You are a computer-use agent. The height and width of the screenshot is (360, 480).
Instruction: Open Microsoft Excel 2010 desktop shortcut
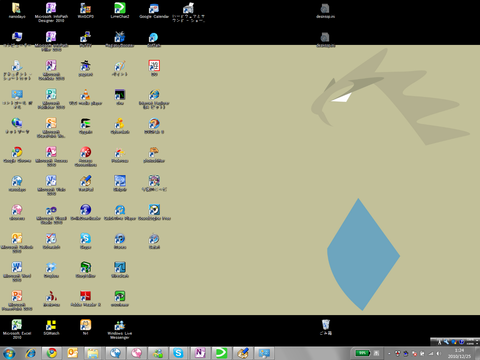click(x=17, y=329)
